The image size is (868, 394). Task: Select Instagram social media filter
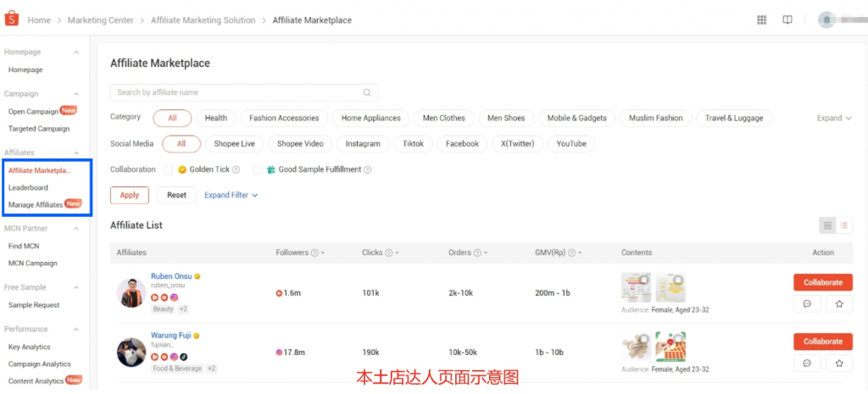click(363, 144)
